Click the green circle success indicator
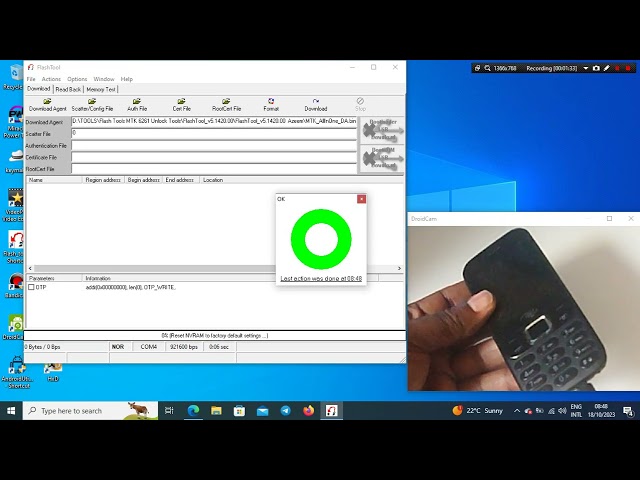 pos(321,239)
